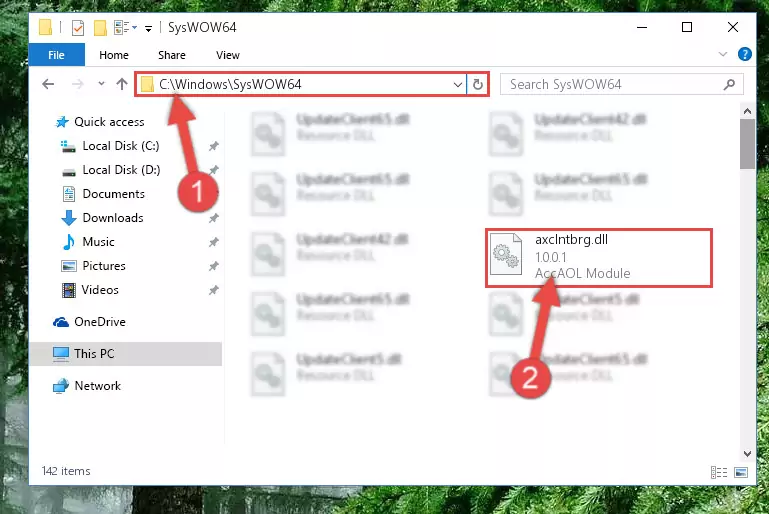Select Quick access in navigation pane
Image resolution: width=769 pixels, height=514 pixels.
[x=109, y=122]
